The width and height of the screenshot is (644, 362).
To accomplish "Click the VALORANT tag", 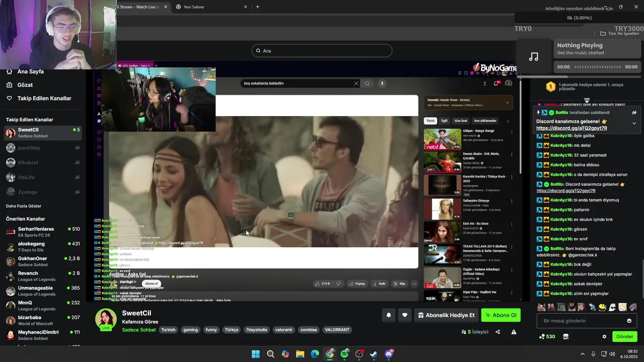I will [x=337, y=330].
